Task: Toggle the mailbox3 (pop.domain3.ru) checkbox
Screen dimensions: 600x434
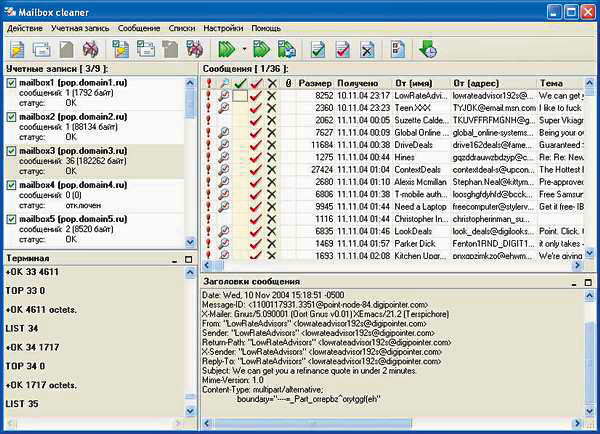Action: [11, 151]
